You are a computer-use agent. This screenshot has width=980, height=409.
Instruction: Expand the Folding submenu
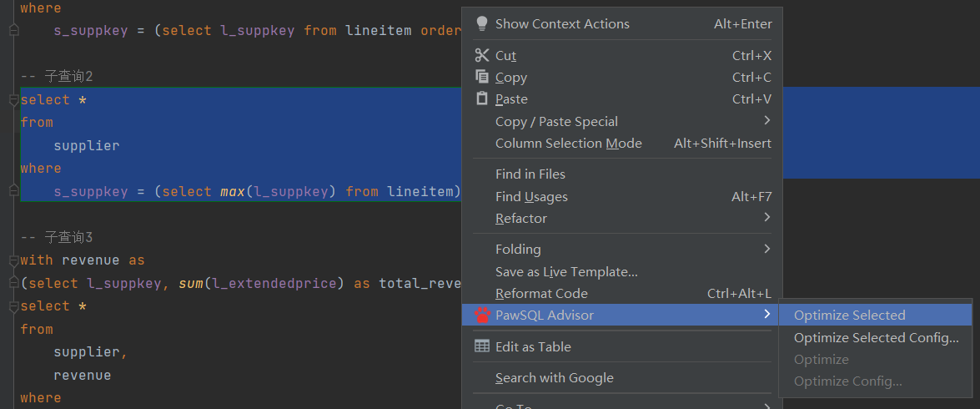(x=766, y=249)
